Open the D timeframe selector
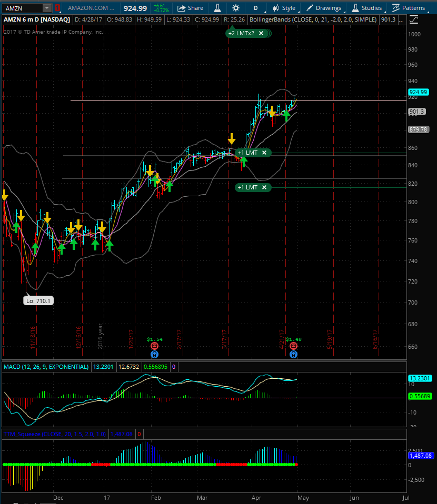Screen dimensions: 437x504 [256, 8]
